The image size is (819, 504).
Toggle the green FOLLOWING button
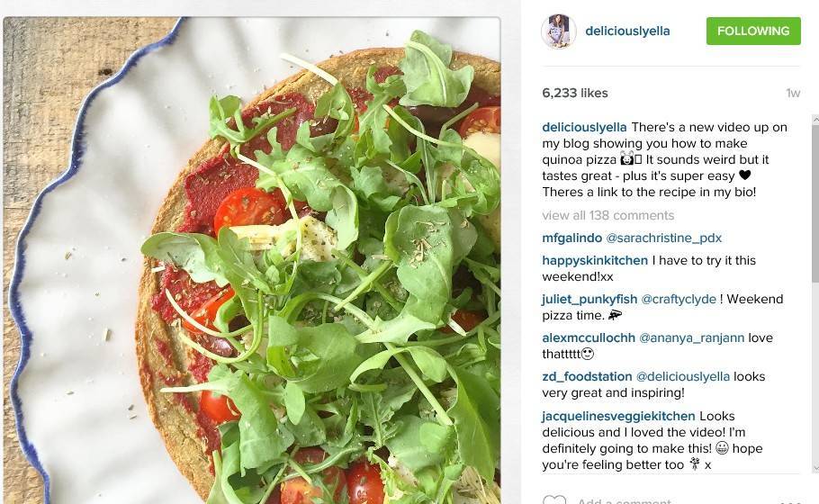tap(753, 31)
